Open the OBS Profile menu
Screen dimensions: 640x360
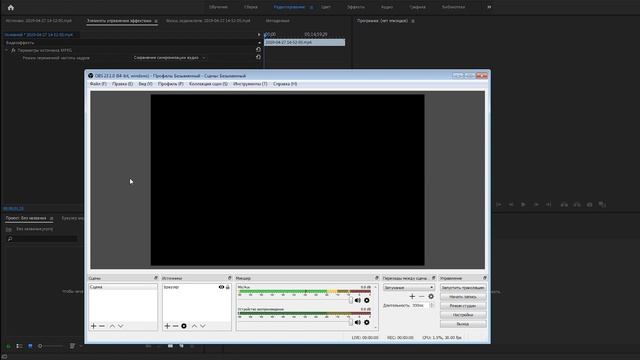point(171,84)
